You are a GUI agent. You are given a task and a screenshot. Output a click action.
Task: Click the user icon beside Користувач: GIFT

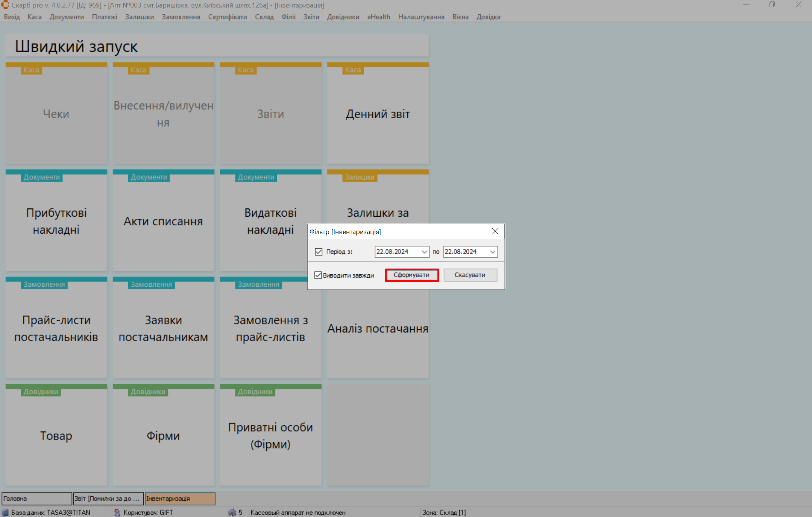click(117, 512)
